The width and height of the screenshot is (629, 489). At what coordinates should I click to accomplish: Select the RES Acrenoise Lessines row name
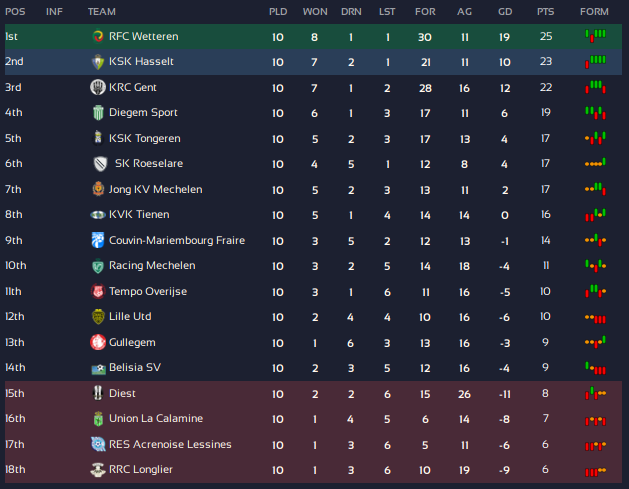(x=170, y=444)
